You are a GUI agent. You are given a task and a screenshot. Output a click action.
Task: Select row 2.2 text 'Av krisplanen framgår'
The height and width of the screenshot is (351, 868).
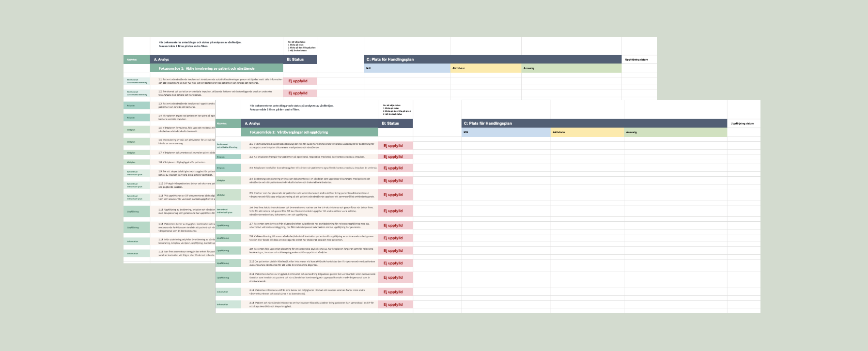307,157
